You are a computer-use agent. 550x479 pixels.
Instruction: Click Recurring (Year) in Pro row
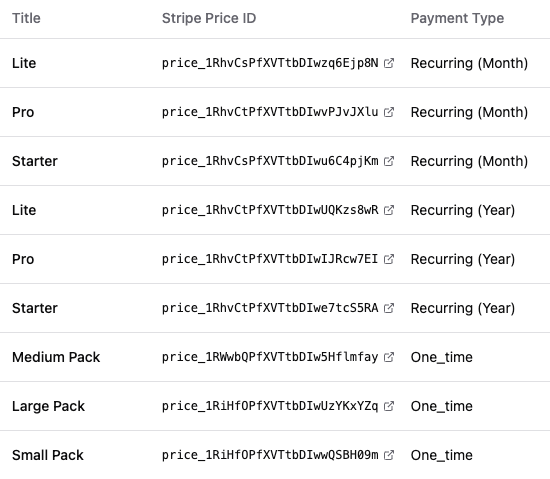(x=463, y=259)
